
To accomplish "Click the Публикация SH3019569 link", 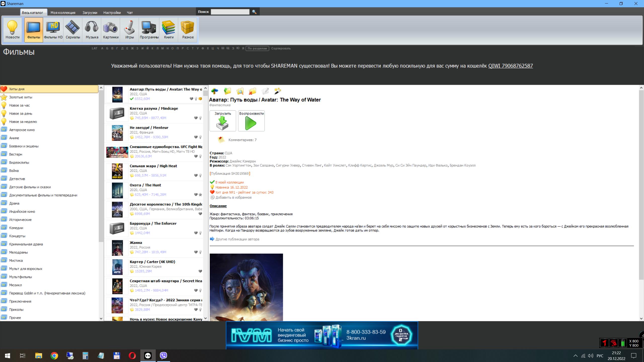I will (x=230, y=173).
